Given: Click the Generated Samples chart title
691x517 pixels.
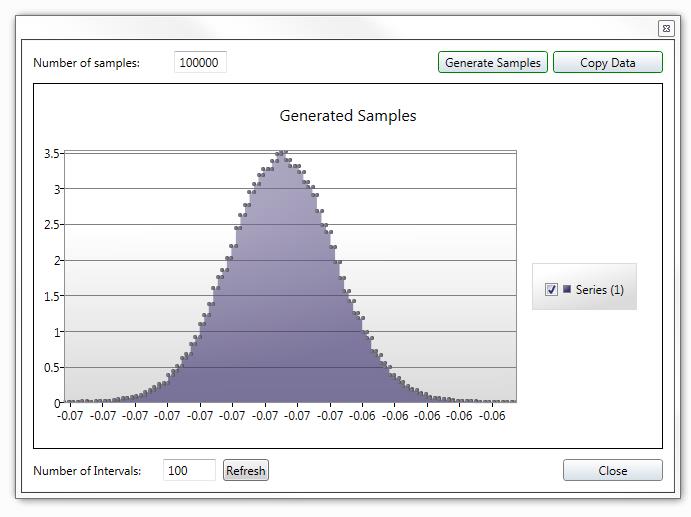Looking at the screenshot, I should point(348,115).
